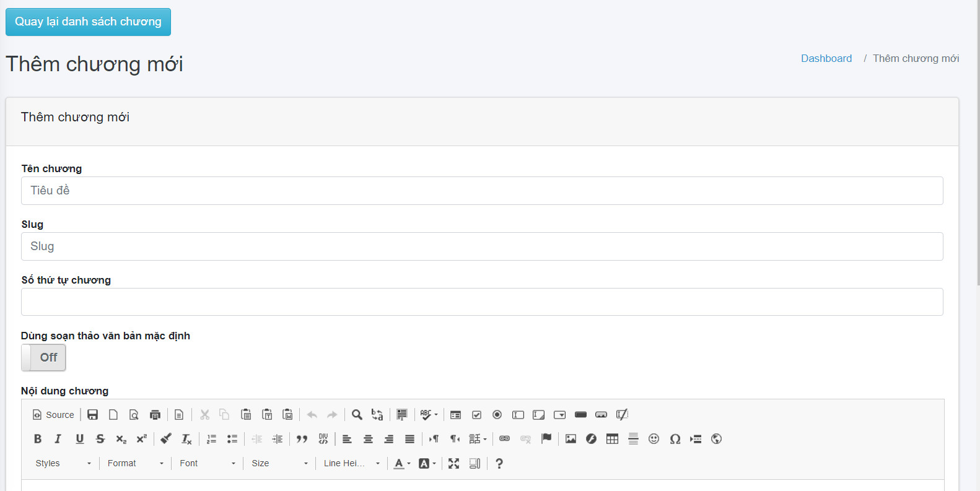Click Paste from Word icon
Image resolution: width=980 pixels, height=491 pixels.
click(287, 415)
